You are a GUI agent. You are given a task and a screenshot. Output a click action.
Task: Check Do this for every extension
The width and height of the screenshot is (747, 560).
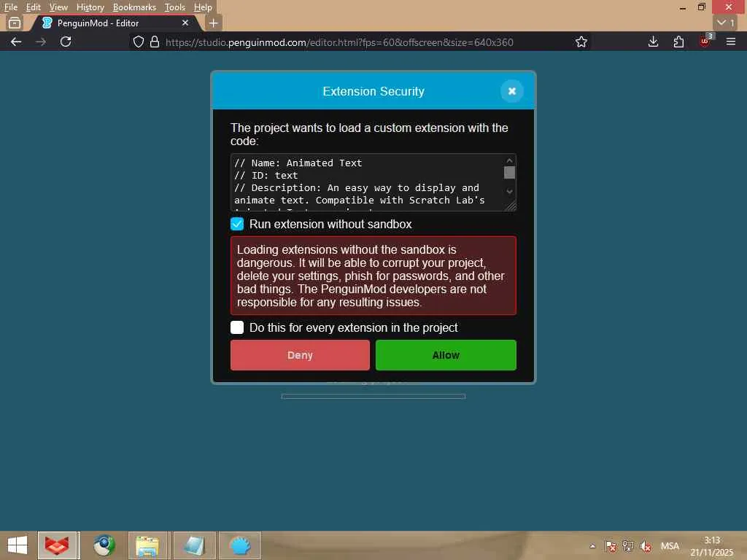click(x=237, y=327)
